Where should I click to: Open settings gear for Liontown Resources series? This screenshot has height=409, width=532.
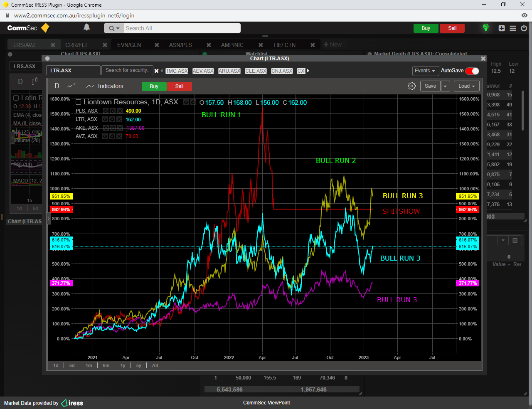pyautogui.click(x=193, y=102)
